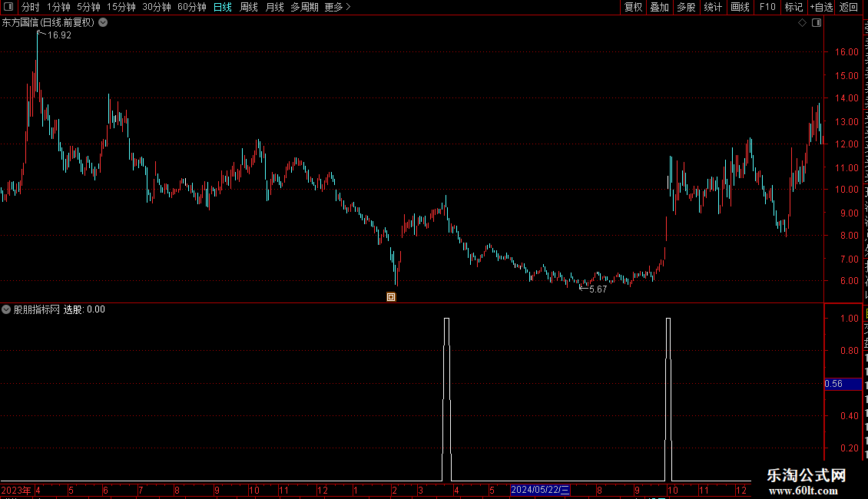
Task: Click the orange info marker below February low
Action: [x=391, y=297]
